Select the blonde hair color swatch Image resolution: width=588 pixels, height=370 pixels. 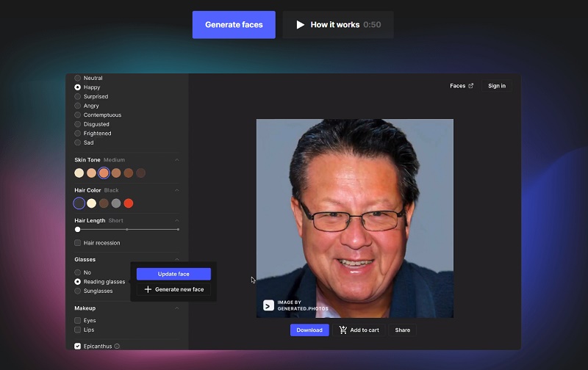pyautogui.click(x=91, y=203)
